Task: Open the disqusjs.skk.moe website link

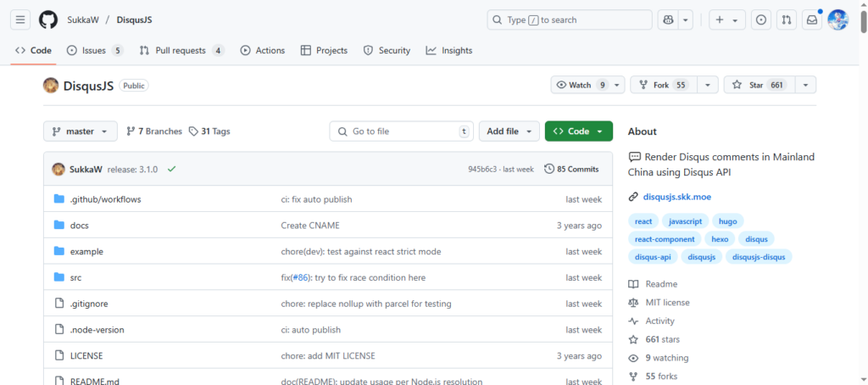Action: point(679,197)
